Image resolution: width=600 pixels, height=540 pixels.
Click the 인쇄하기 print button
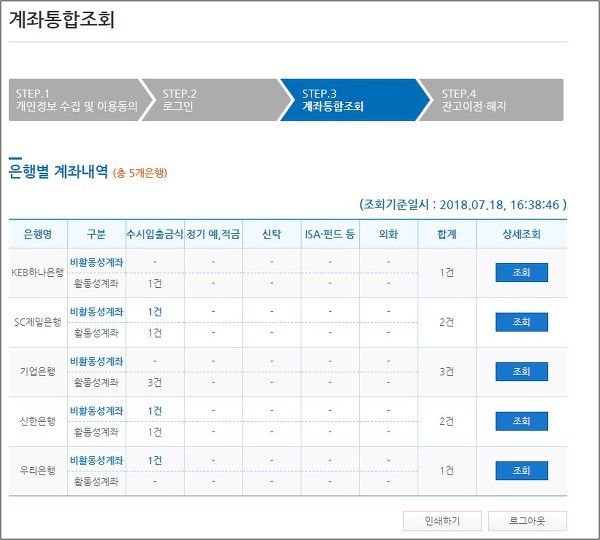pyautogui.click(x=442, y=521)
